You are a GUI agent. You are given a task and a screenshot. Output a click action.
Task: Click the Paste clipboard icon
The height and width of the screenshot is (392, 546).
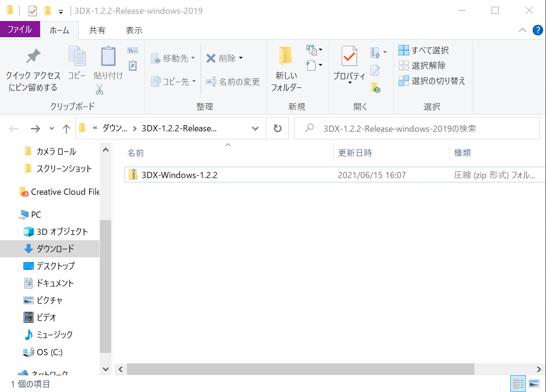click(x=108, y=57)
